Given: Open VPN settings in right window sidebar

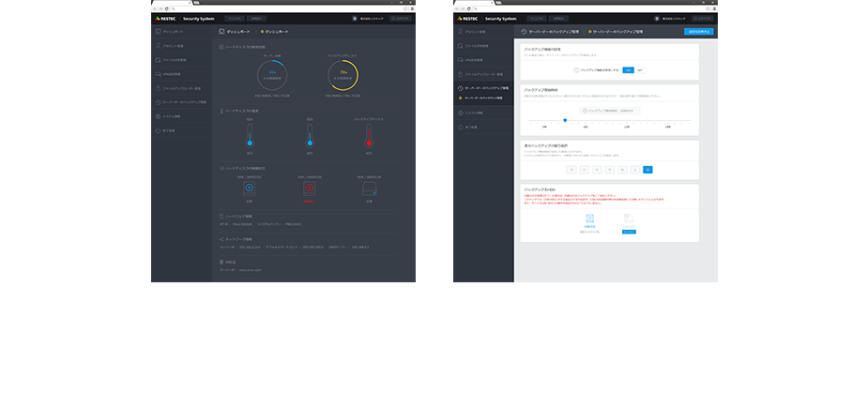Looking at the screenshot, I should pyautogui.click(x=484, y=60).
